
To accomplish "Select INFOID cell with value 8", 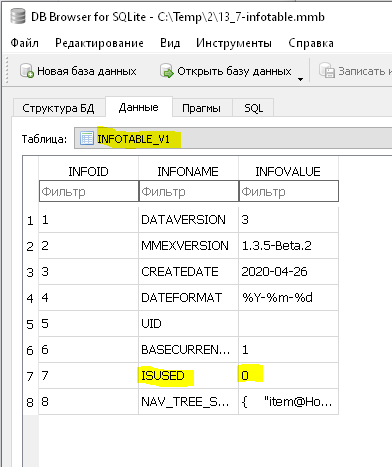I will [88, 402].
